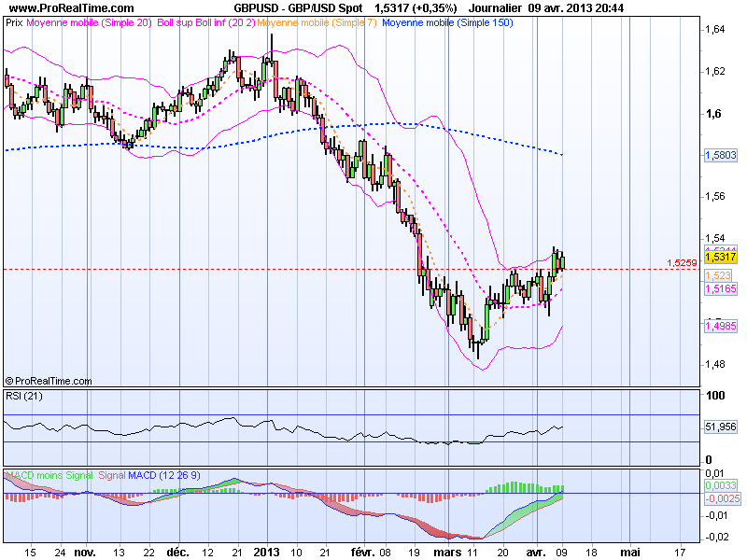Click the 1,48 price axis label
Viewport: 747px width, 560px height.
(x=714, y=364)
